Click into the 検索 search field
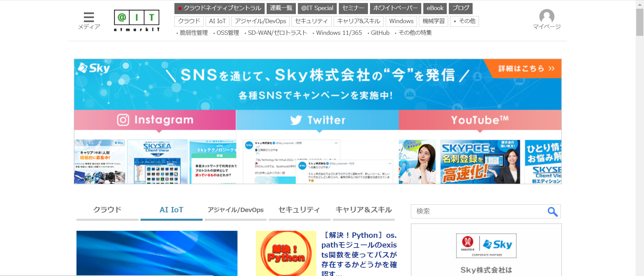 coord(478,211)
